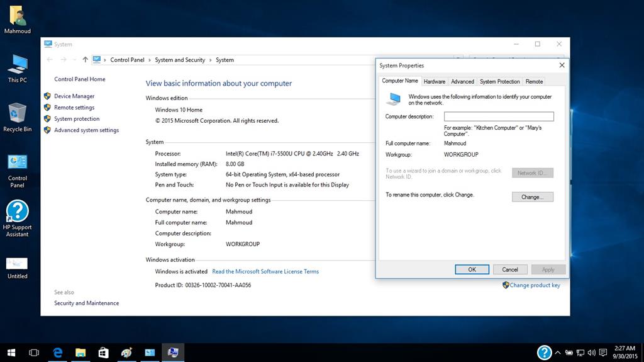Close the System Properties dialog

tap(562, 65)
